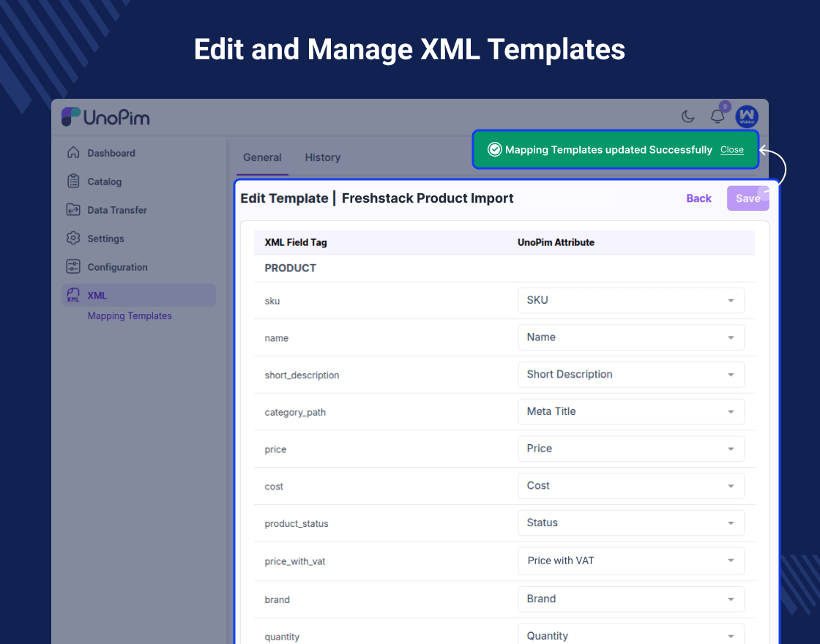
Task: Open the Brand attribute dropdown
Action: tap(631, 599)
